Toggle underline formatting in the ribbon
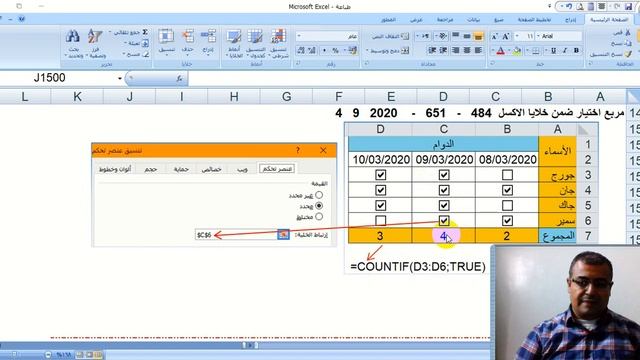 (x=553, y=51)
